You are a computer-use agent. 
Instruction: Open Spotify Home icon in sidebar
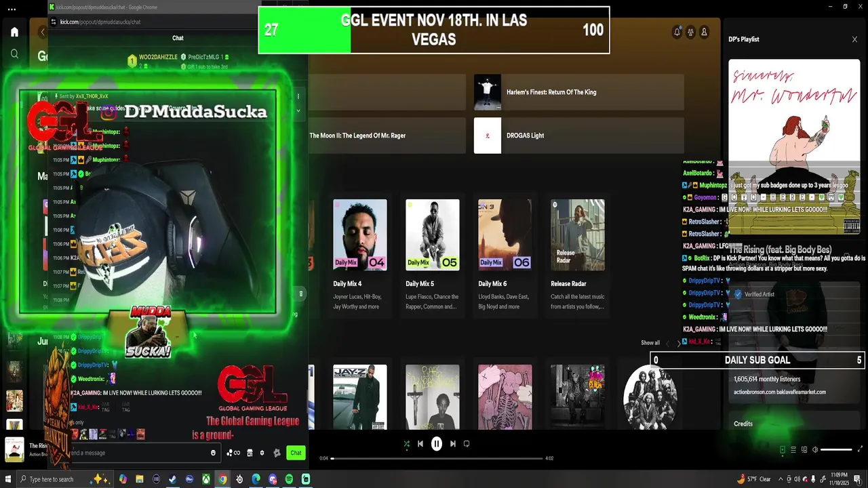[14, 32]
